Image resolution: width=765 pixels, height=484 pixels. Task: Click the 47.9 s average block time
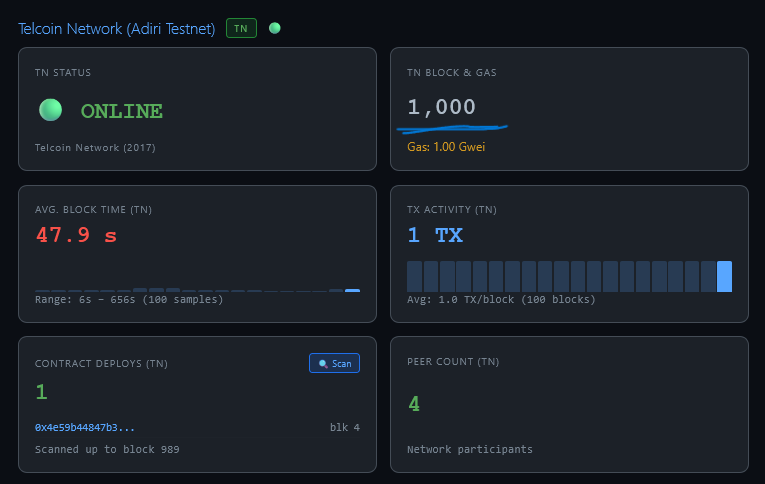[x=76, y=235]
